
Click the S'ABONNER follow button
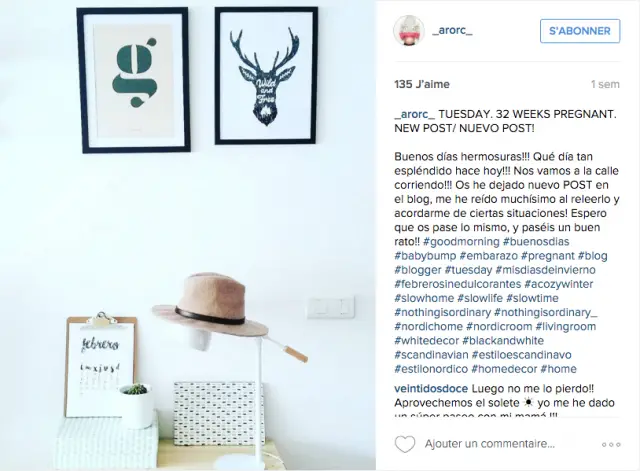click(x=580, y=31)
